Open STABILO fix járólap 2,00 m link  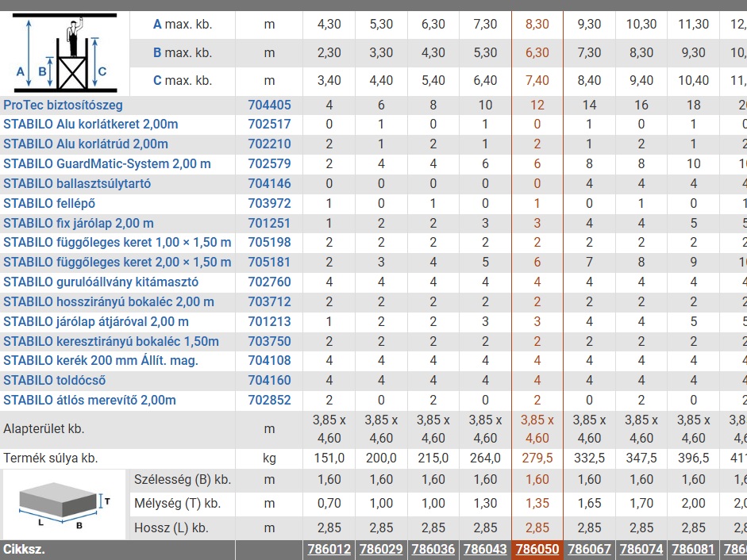(x=79, y=224)
